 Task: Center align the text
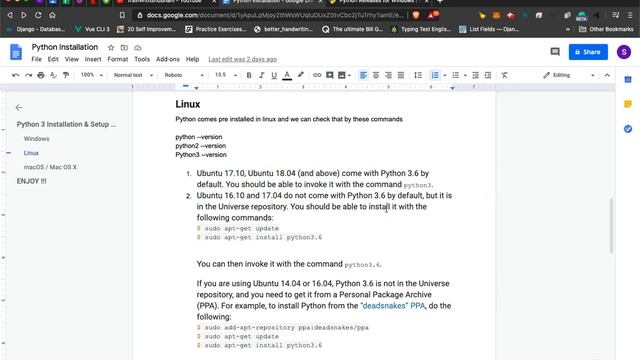coord(376,75)
